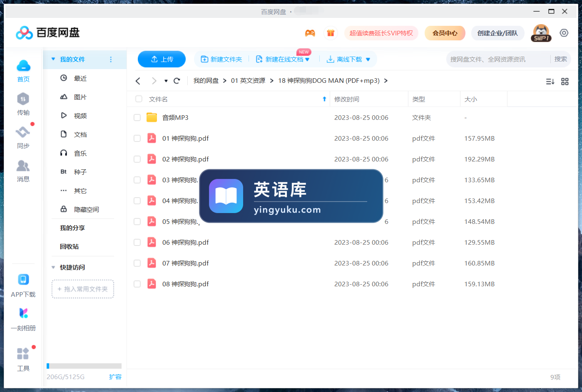582x392 pixels.
Task: Expand chevron after 18 神探狗狗DOG MAN breadcrumb
Action: click(x=386, y=81)
